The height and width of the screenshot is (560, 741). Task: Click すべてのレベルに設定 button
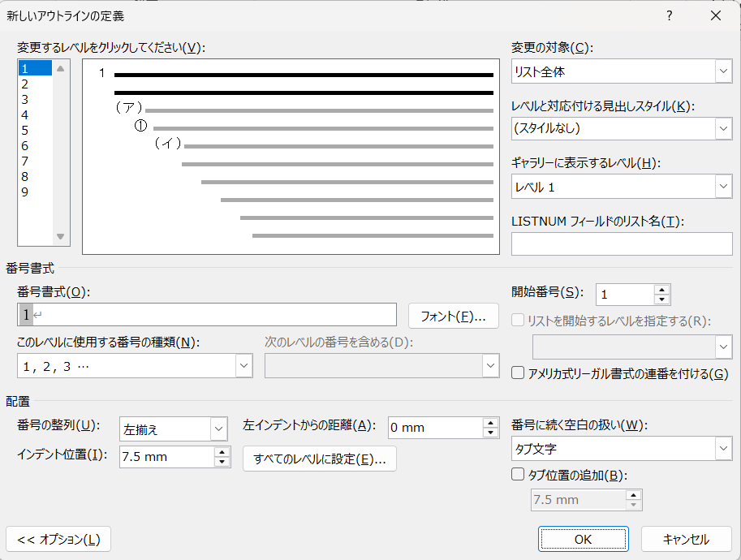click(320, 459)
